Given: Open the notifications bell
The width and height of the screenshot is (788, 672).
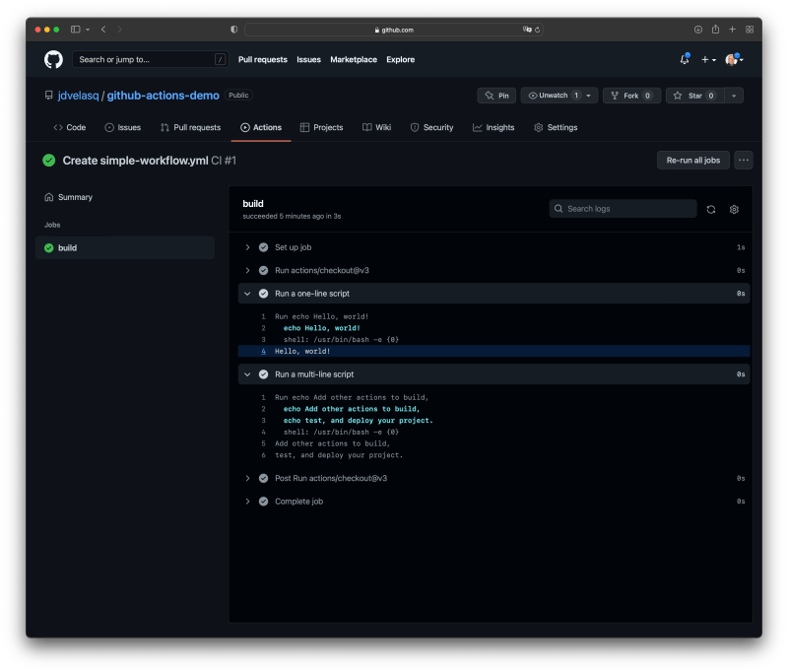Looking at the screenshot, I should point(684,59).
